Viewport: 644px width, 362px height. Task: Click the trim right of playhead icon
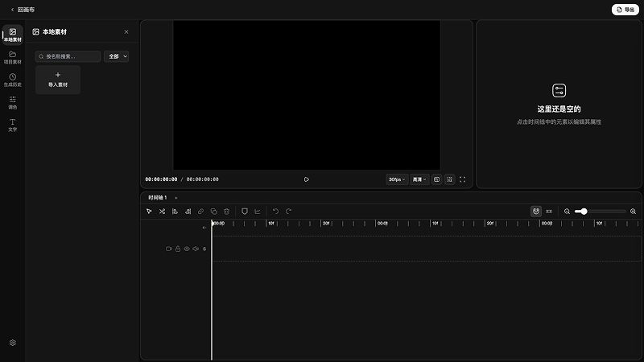(188, 212)
